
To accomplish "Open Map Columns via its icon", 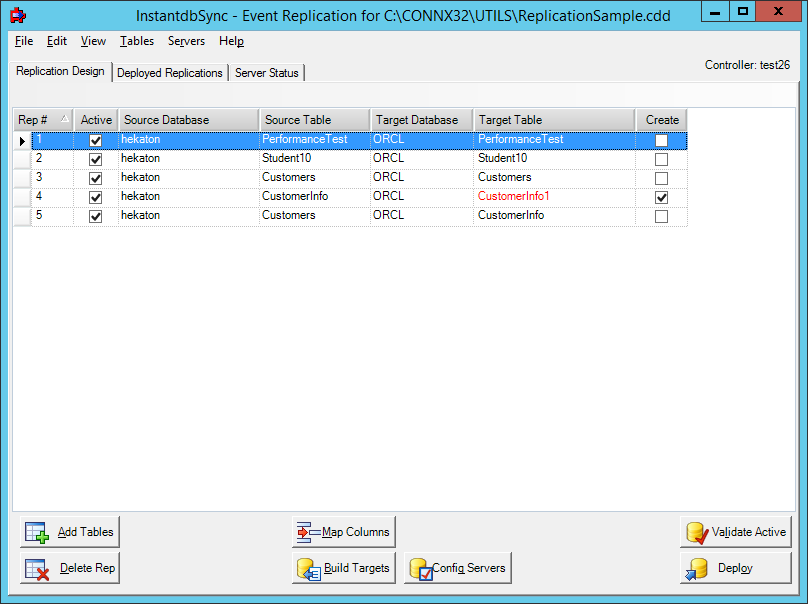I will (304, 531).
